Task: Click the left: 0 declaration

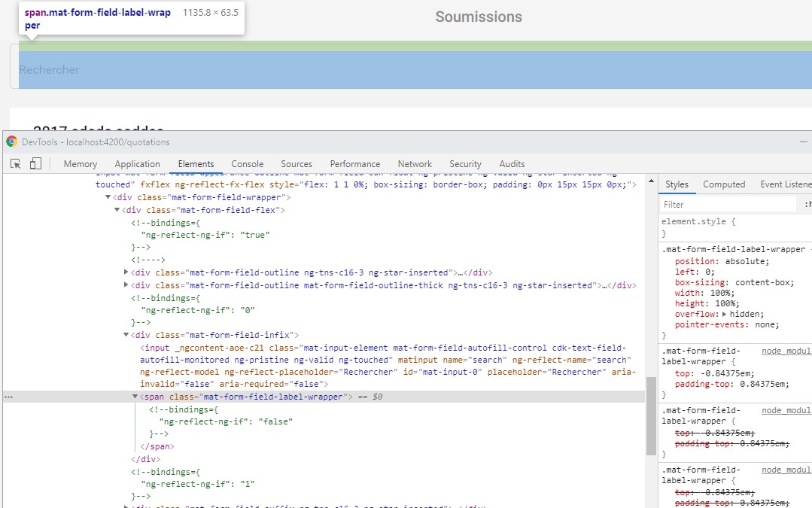Action: (x=695, y=272)
